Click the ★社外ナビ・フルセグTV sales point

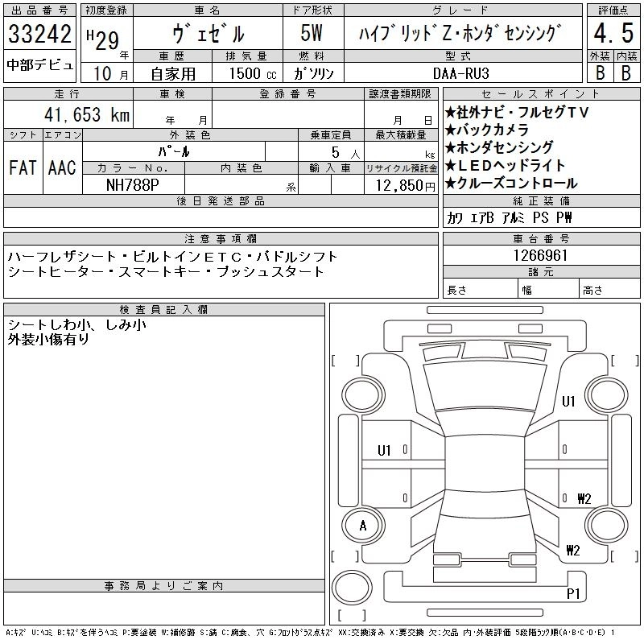(x=517, y=112)
